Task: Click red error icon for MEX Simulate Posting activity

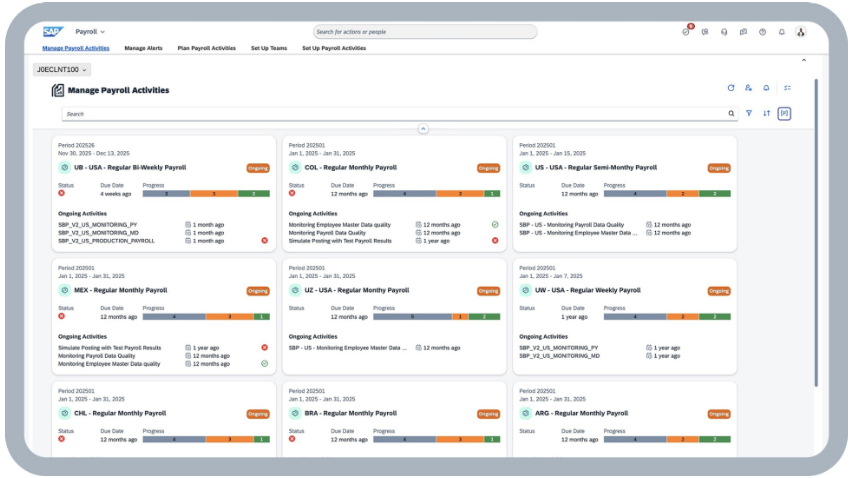Action: 265,348
